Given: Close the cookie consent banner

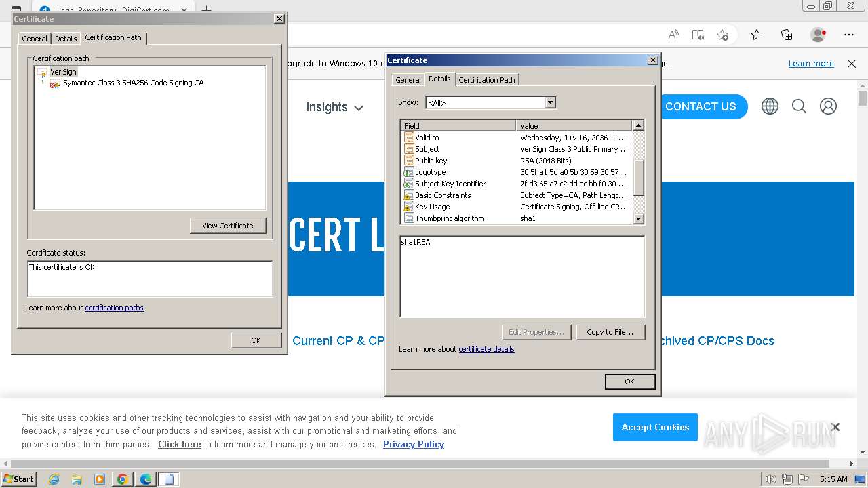Looking at the screenshot, I should click(x=835, y=427).
